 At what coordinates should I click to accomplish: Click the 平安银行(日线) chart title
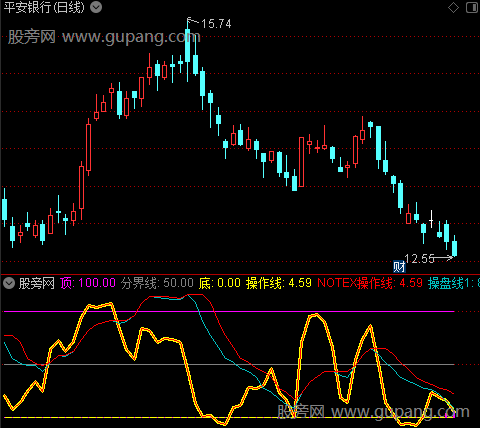[44, 7]
